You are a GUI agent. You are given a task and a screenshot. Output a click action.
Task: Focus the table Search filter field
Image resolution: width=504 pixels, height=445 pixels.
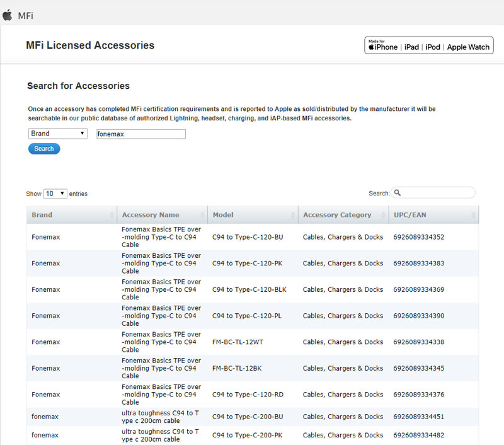click(433, 193)
